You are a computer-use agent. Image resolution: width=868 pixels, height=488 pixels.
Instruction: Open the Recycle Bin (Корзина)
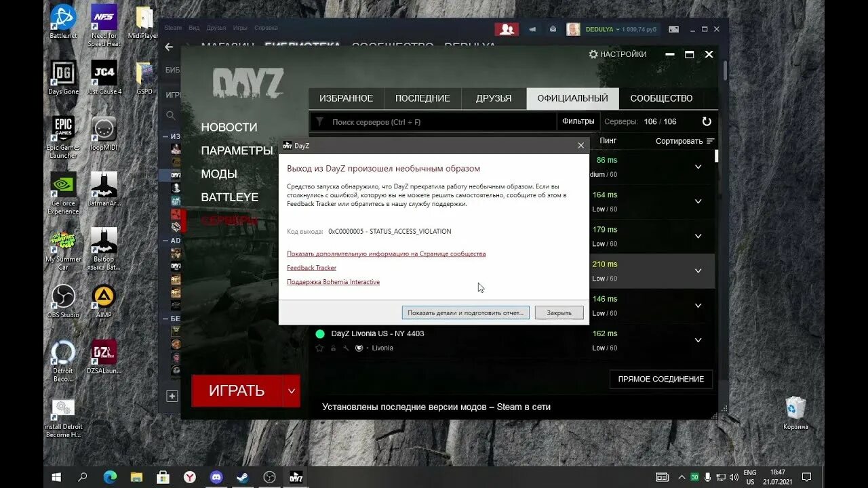[x=795, y=413]
